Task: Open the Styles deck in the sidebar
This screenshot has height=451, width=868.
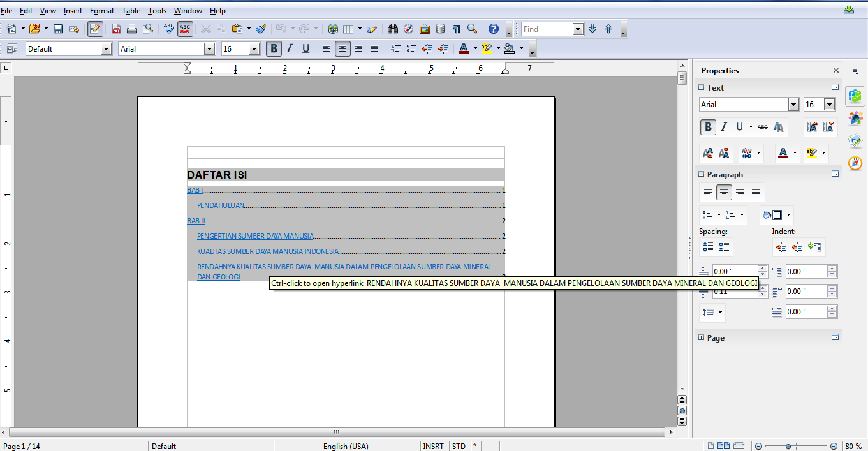Action: (855, 118)
